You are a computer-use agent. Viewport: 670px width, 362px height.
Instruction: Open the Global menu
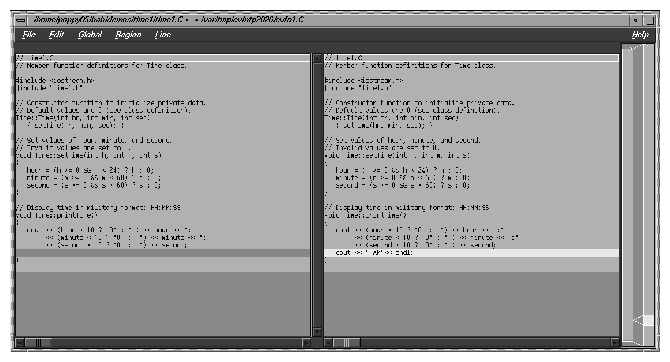(90, 35)
